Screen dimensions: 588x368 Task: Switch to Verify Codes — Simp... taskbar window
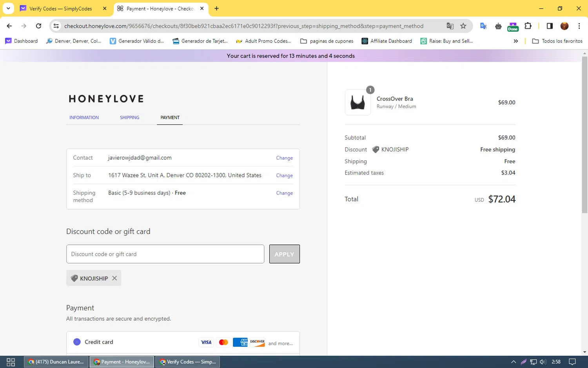(188, 362)
